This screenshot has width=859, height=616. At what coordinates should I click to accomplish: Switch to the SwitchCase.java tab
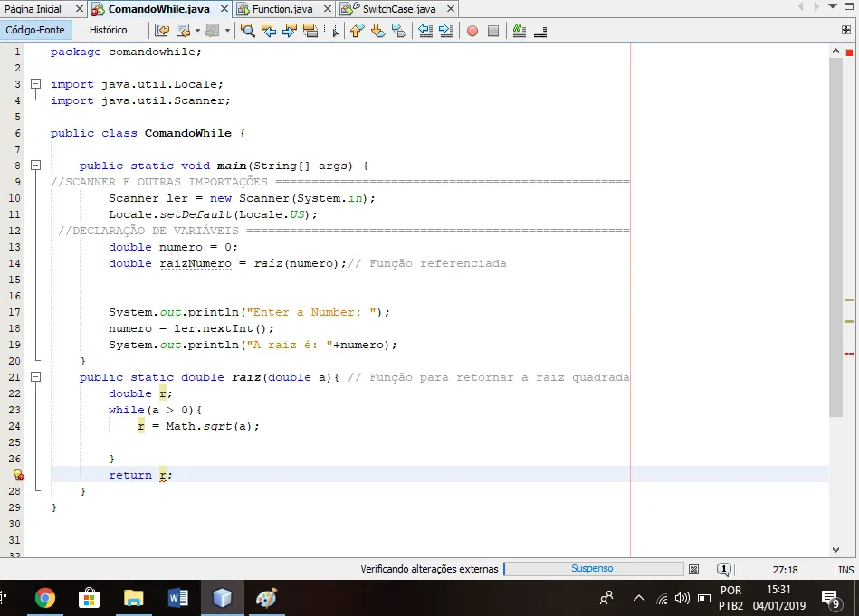[398, 9]
